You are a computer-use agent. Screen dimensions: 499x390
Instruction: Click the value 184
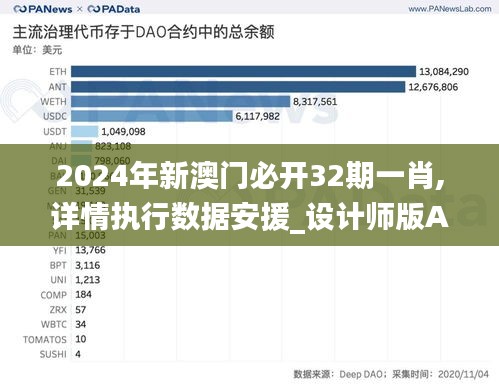pyautogui.click(x=83, y=295)
